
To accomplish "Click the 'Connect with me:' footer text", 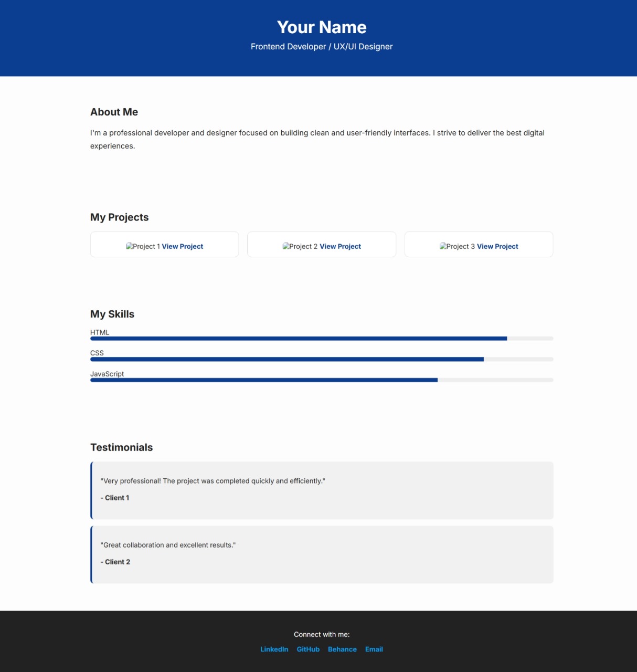I will 322,634.
